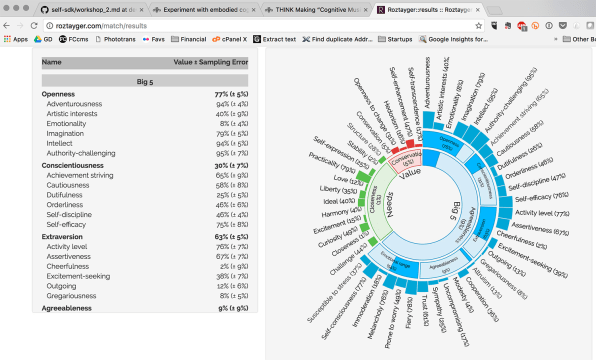Open Google Insights bookmark

[x=453, y=39]
